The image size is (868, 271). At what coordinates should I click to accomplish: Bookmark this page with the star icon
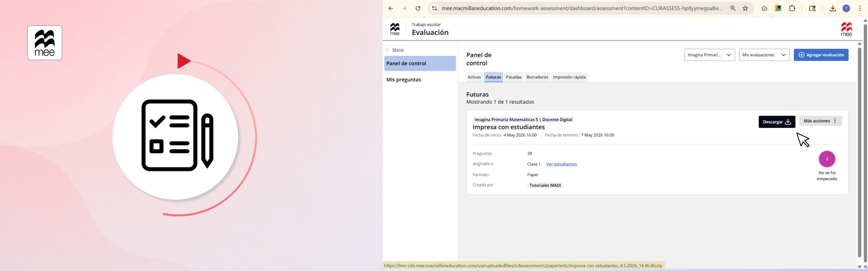(745, 8)
